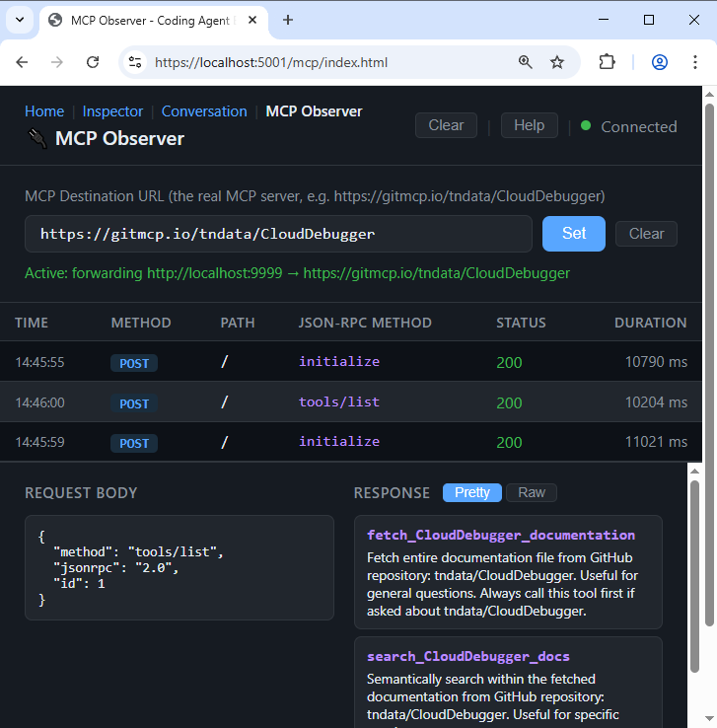This screenshot has height=728, width=717.
Task: Apply destination URL with the Set button
Action: [x=574, y=234]
